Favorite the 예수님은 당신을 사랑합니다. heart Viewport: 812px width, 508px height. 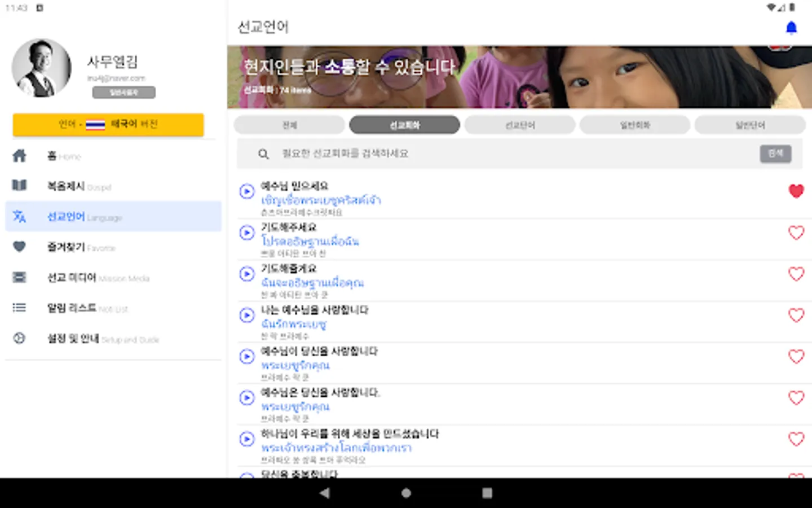click(796, 398)
